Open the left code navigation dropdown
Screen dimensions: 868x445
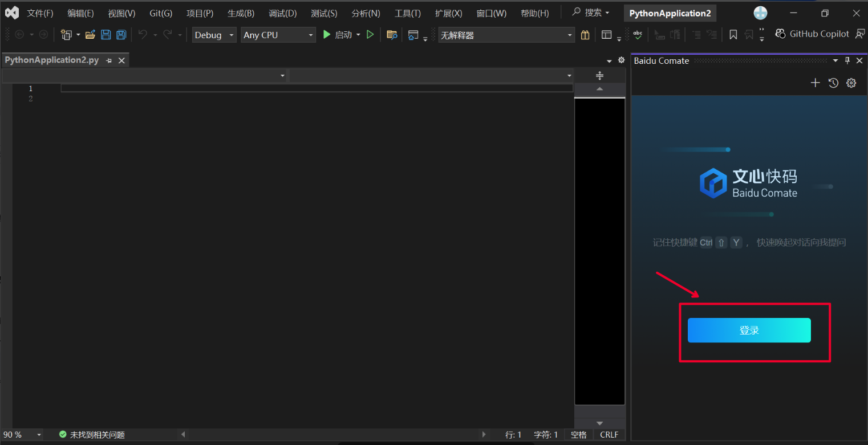click(x=144, y=76)
